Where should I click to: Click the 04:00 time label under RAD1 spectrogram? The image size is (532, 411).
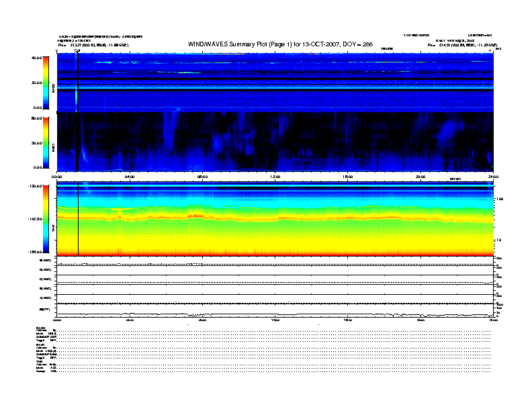pos(130,177)
